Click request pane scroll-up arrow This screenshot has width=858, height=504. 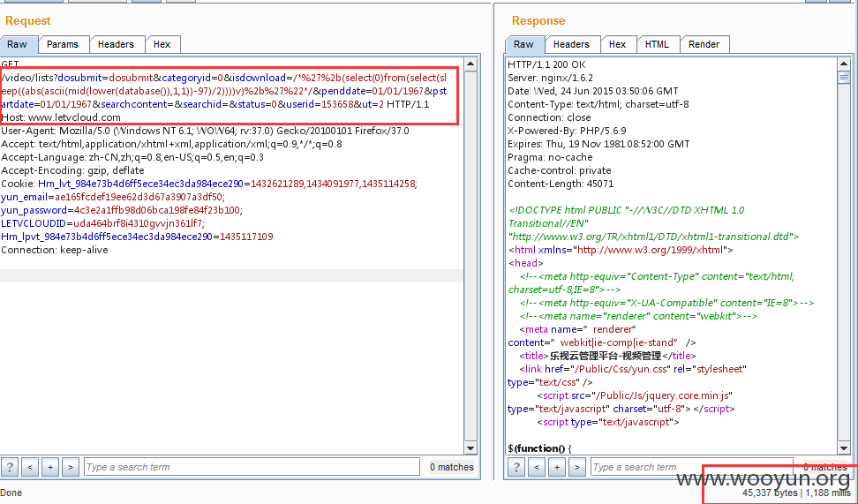click(470, 64)
